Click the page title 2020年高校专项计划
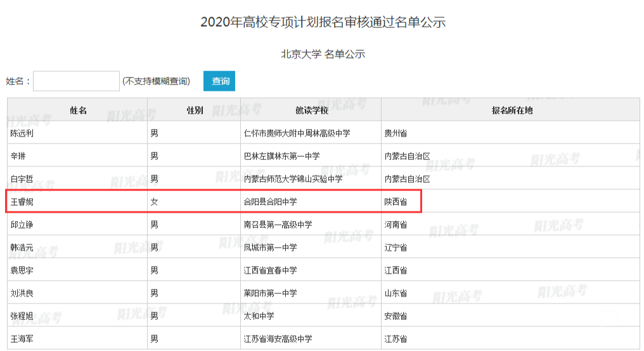The width and height of the screenshot is (644, 351). [323, 22]
